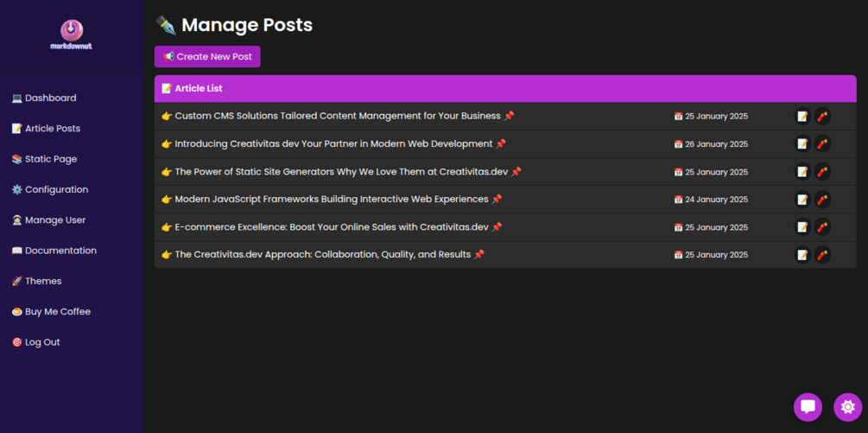Click the Create New Post button
The image size is (868, 433).
click(207, 57)
